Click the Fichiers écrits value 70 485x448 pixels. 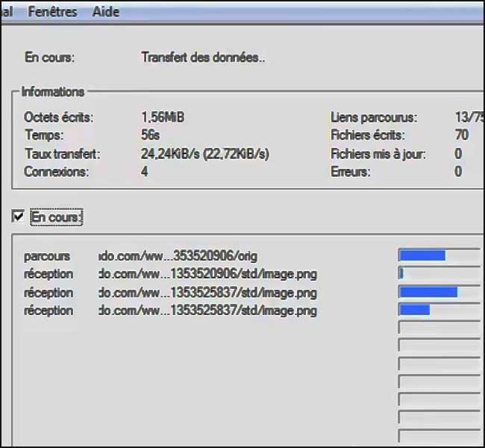(x=462, y=135)
